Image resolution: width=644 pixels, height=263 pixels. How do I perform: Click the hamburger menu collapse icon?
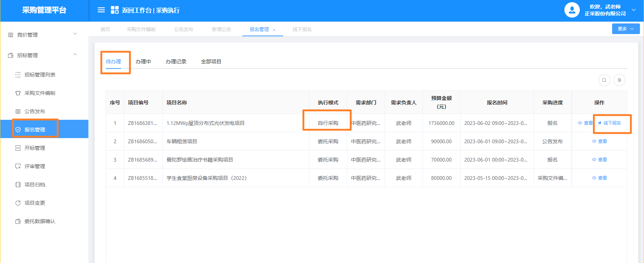pos(101,10)
